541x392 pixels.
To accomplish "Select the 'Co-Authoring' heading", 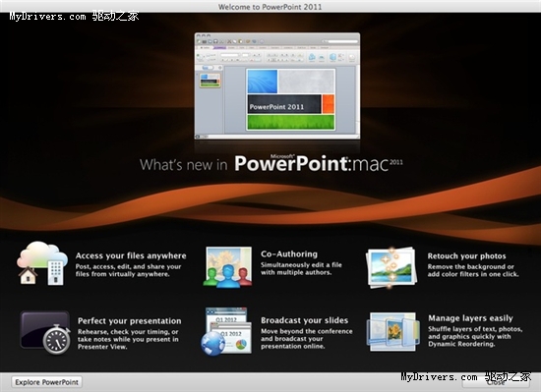I will tap(289, 254).
